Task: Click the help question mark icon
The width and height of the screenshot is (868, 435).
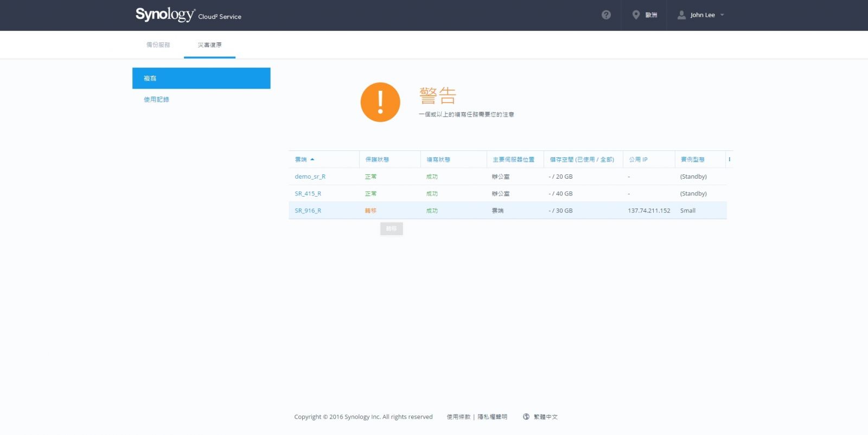Action: tap(606, 15)
